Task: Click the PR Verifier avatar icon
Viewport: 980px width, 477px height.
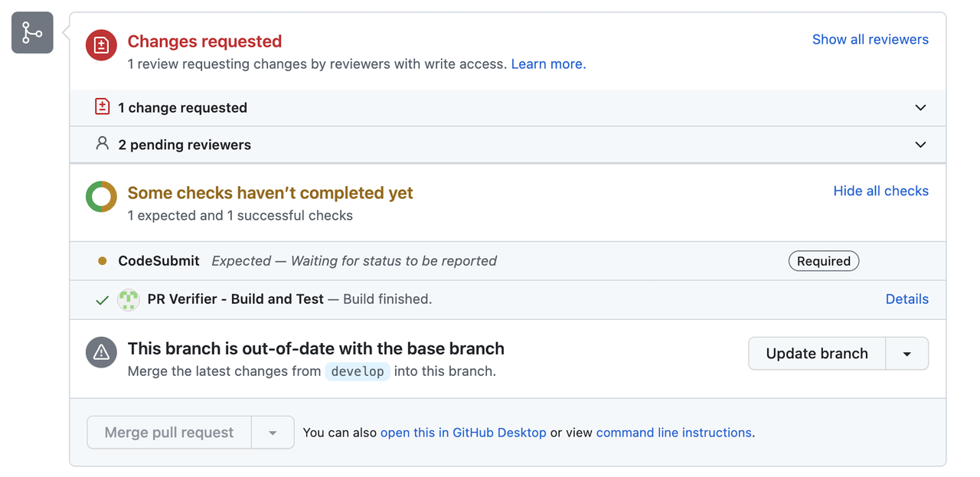Action: tap(129, 299)
